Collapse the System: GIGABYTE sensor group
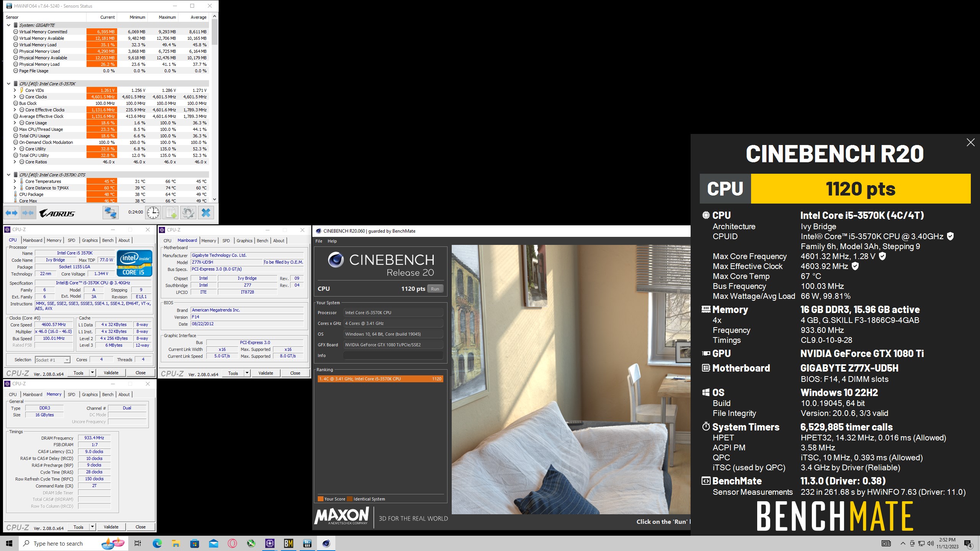This screenshot has height=551, width=980. [8, 25]
